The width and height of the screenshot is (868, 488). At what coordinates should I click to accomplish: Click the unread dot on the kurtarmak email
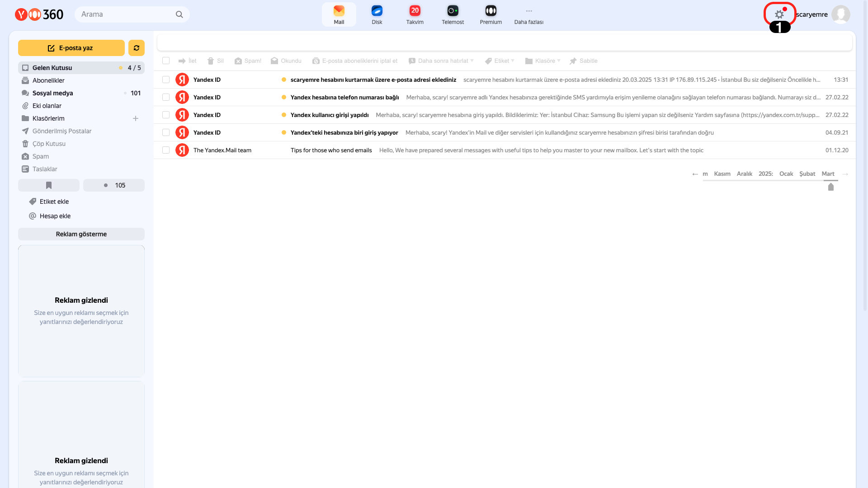pyautogui.click(x=284, y=80)
